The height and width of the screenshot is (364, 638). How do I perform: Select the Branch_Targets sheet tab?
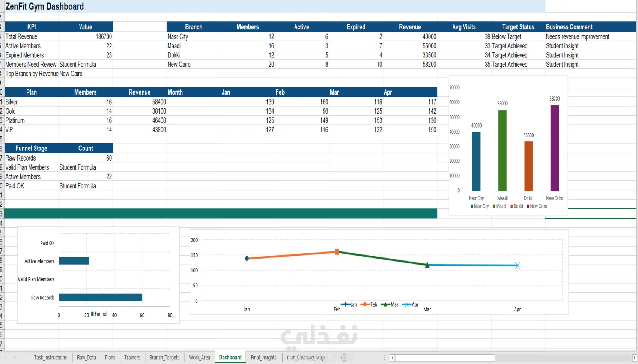(x=164, y=358)
